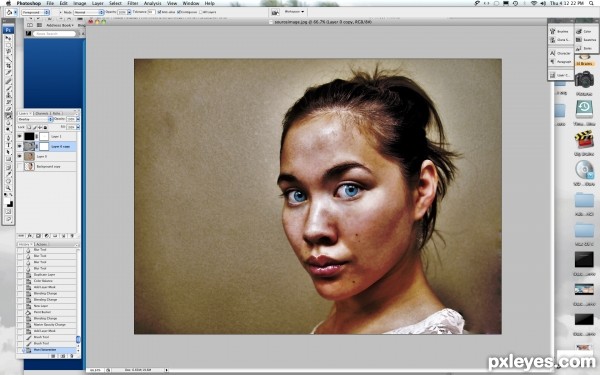This screenshot has width=600, height=375.
Task: Open the Foreground fill source dropdown
Action: [35, 12]
